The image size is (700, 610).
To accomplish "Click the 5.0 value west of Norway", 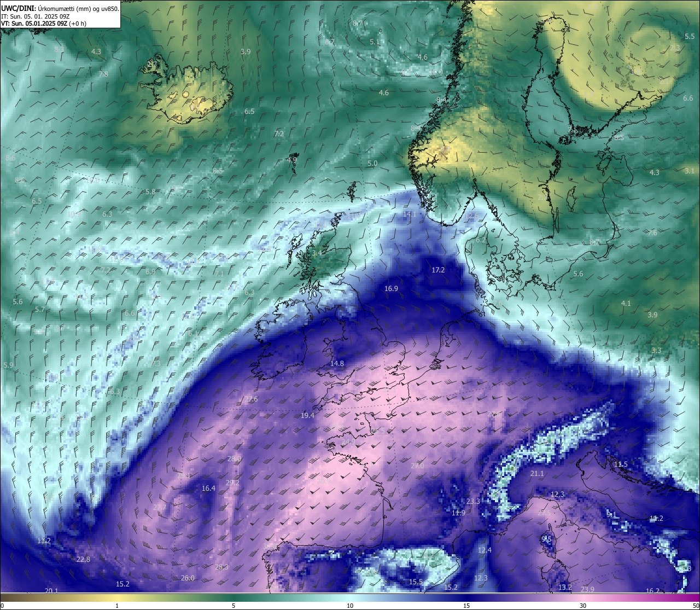I will click(372, 163).
